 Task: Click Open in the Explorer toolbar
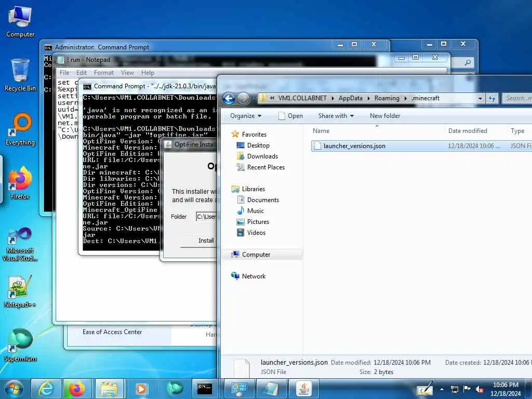[x=291, y=116]
